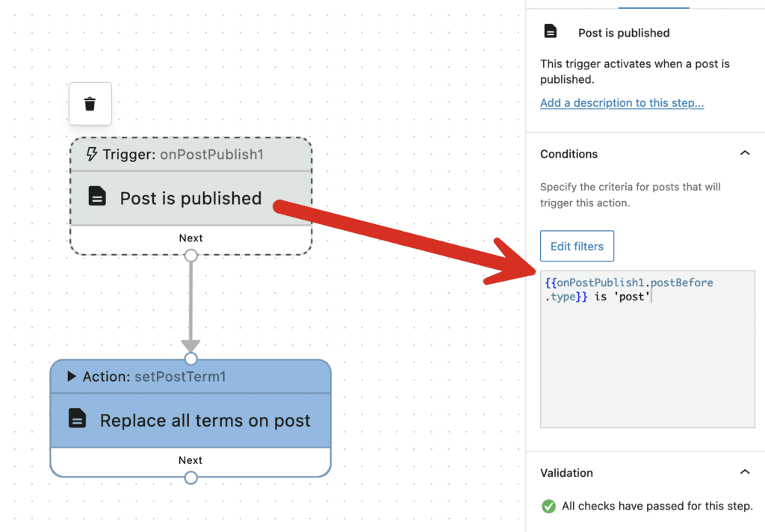Viewport: 765px width, 532px height.
Task: Click the trash can delete button
Action: pos(90,104)
